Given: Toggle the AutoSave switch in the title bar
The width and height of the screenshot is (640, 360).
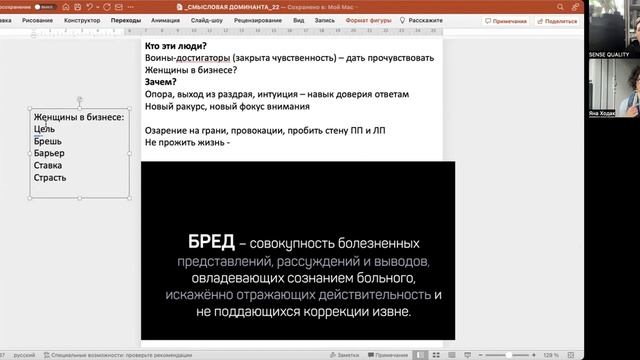Looking at the screenshot, I should tap(44, 7).
